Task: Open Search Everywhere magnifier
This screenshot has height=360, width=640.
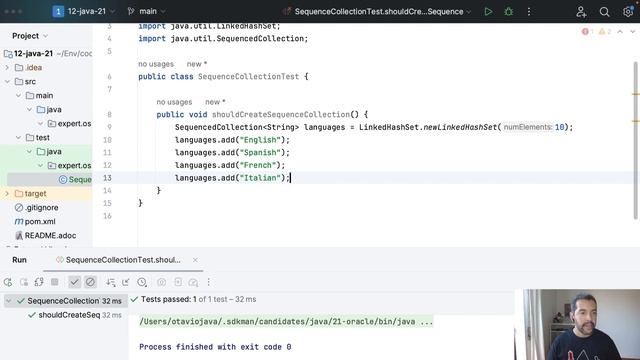Action: click(604, 12)
